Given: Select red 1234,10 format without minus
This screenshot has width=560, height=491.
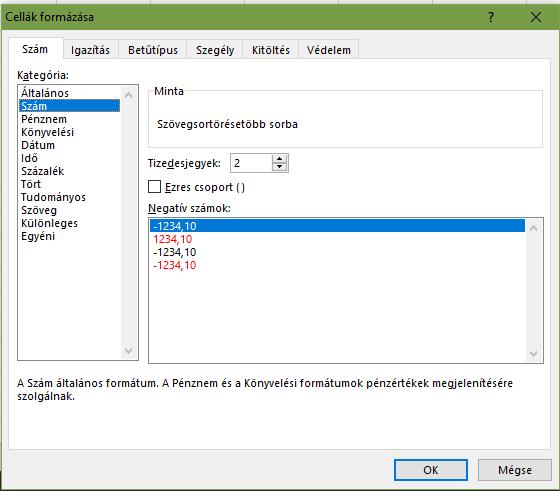Looking at the screenshot, I should tap(337, 239).
